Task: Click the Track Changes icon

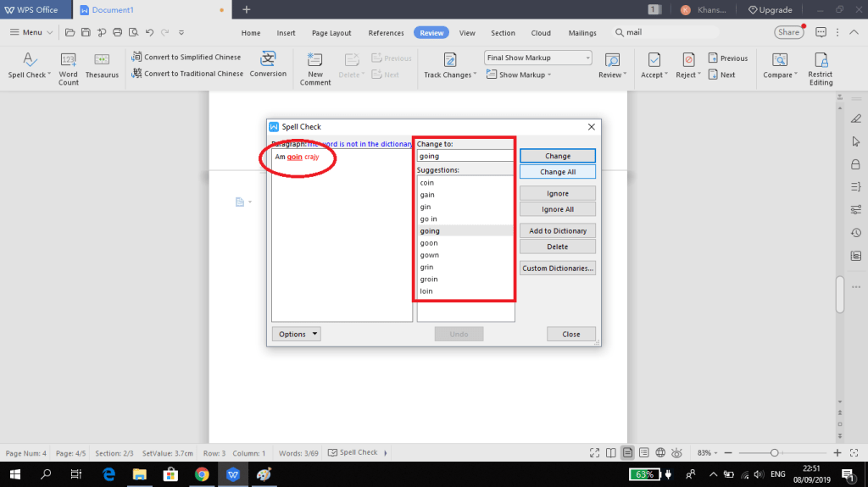Action: pyautogui.click(x=450, y=60)
